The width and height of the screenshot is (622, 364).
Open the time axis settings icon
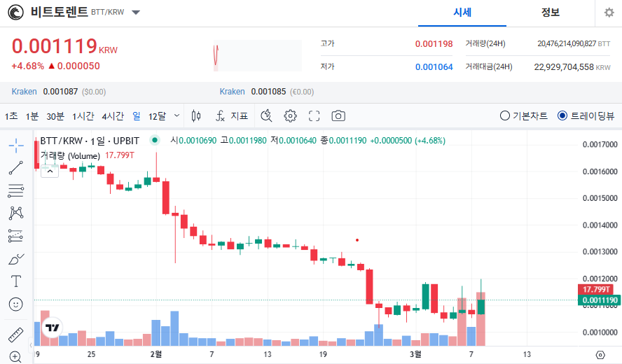click(600, 354)
